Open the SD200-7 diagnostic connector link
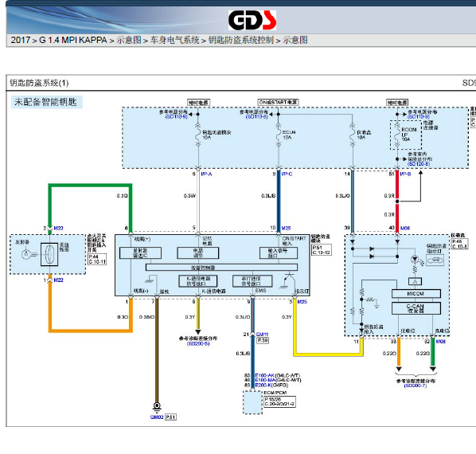 coord(416,386)
